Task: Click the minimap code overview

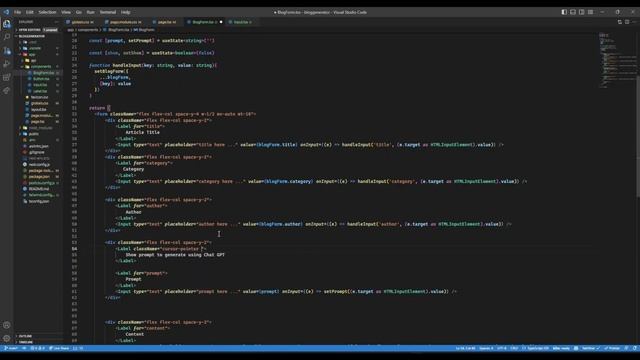Action: tap(617, 60)
